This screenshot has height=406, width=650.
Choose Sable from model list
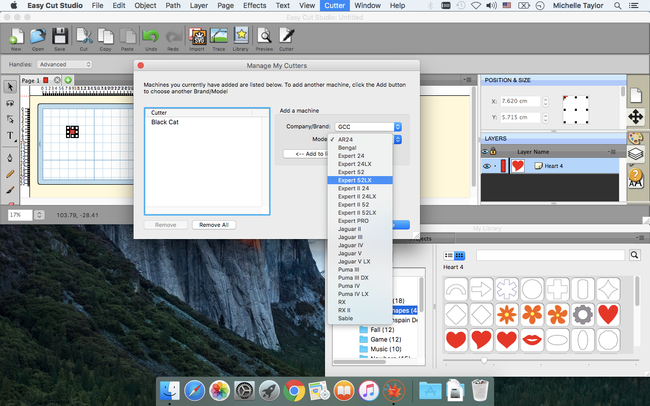click(360, 318)
